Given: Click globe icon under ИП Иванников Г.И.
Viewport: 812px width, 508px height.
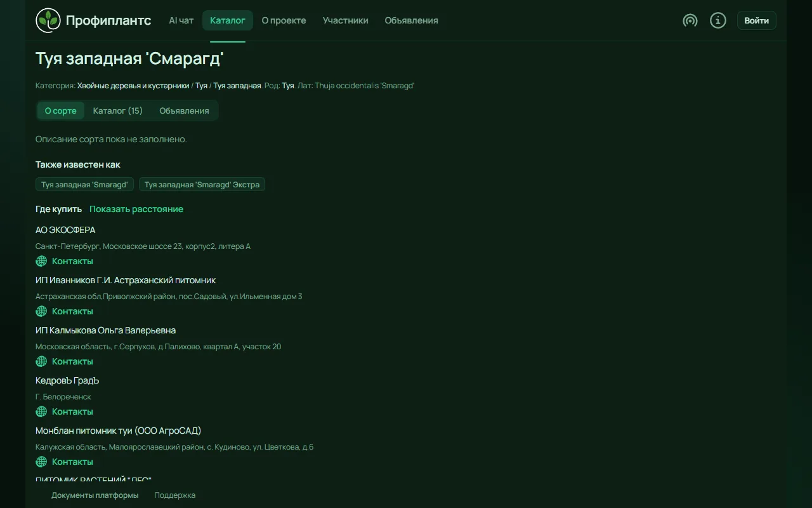Looking at the screenshot, I should pyautogui.click(x=41, y=311).
